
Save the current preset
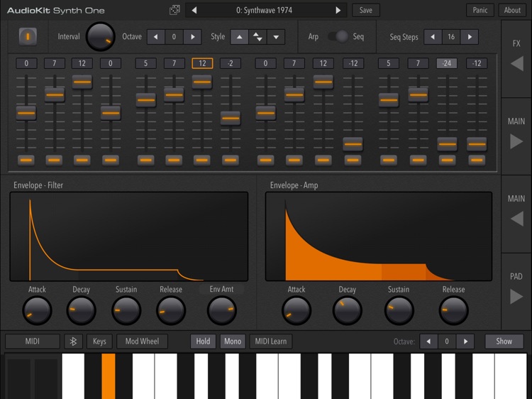(366, 10)
